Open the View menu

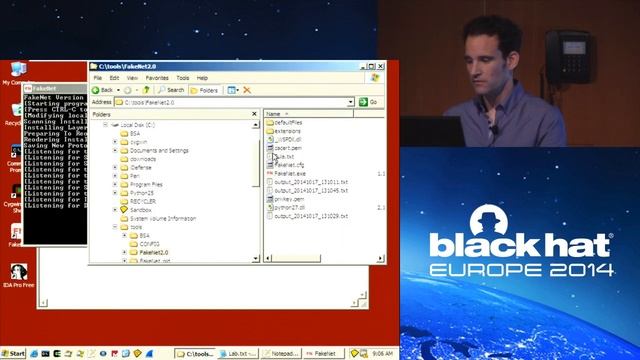pyautogui.click(x=132, y=78)
